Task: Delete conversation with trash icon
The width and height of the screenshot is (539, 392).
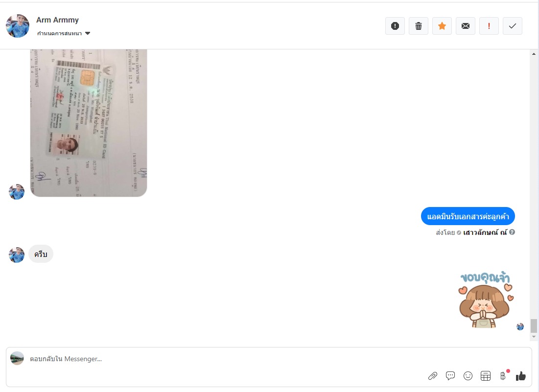Action: [x=419, y=26]
